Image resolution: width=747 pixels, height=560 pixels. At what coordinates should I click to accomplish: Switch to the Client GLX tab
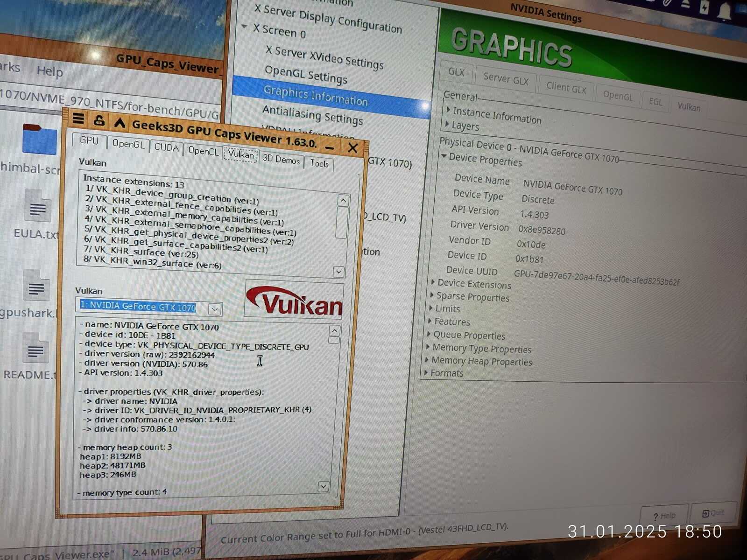click(566, 87)
